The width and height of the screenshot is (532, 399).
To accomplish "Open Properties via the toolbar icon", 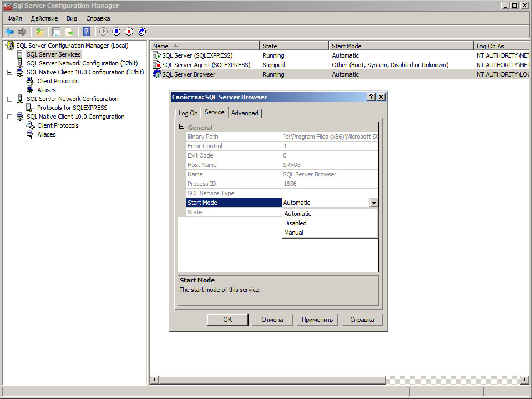I will point(56,32).
